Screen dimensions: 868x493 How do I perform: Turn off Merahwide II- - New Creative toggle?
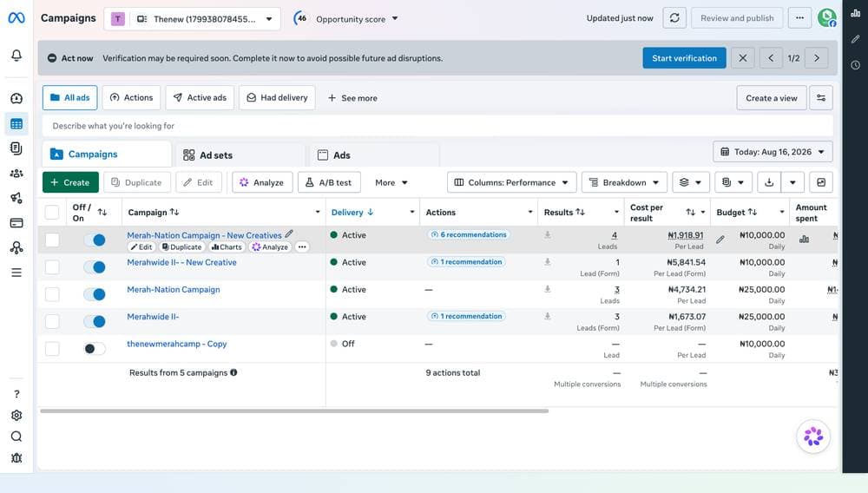click(x=95, y=266)
